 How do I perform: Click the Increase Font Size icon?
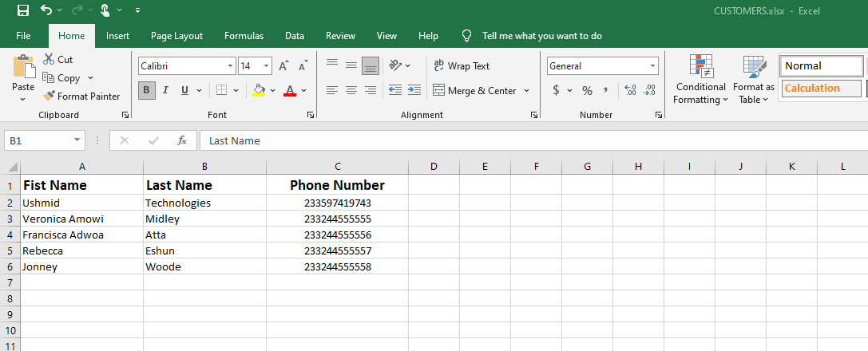click(283, 66)
